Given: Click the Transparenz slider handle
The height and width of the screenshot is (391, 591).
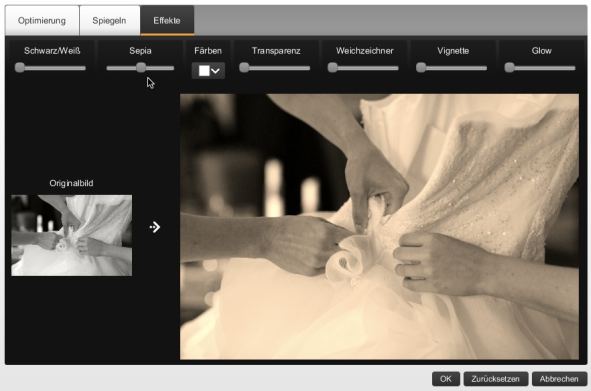Looking at the screenshot, I should tap(244, 67).
